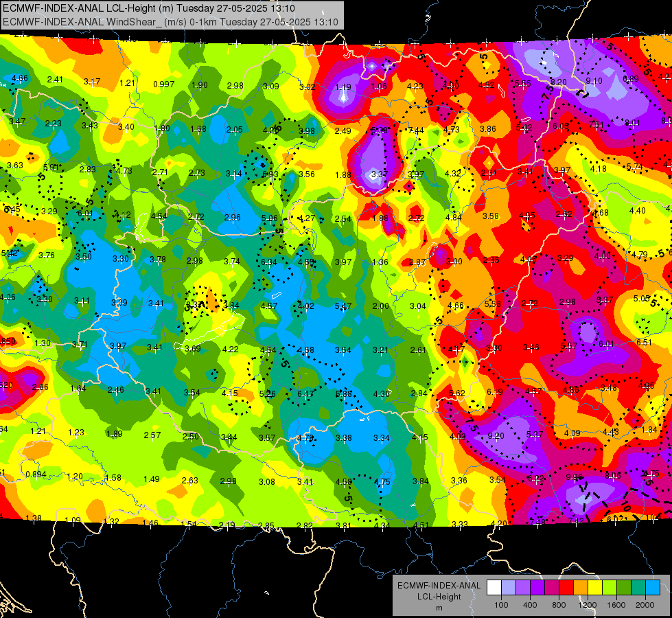Screen dimensions: 672x618
Task: Click the wind shear value 7.44
Action: 416,130
